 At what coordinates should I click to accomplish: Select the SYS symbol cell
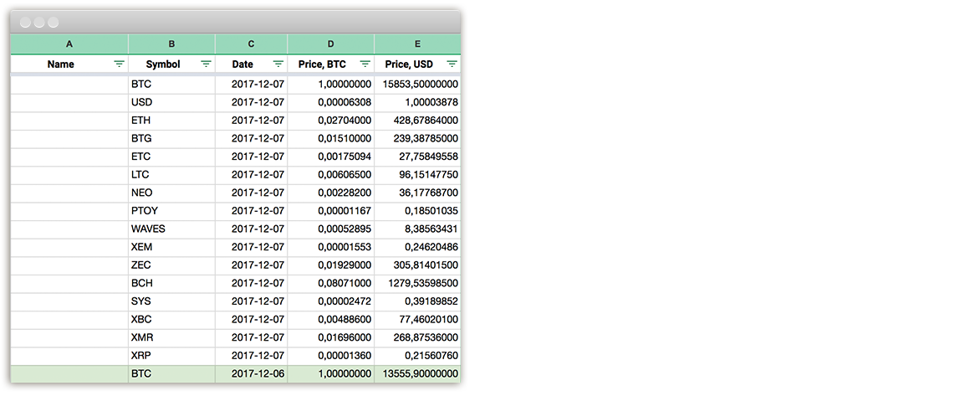(172, 301)
